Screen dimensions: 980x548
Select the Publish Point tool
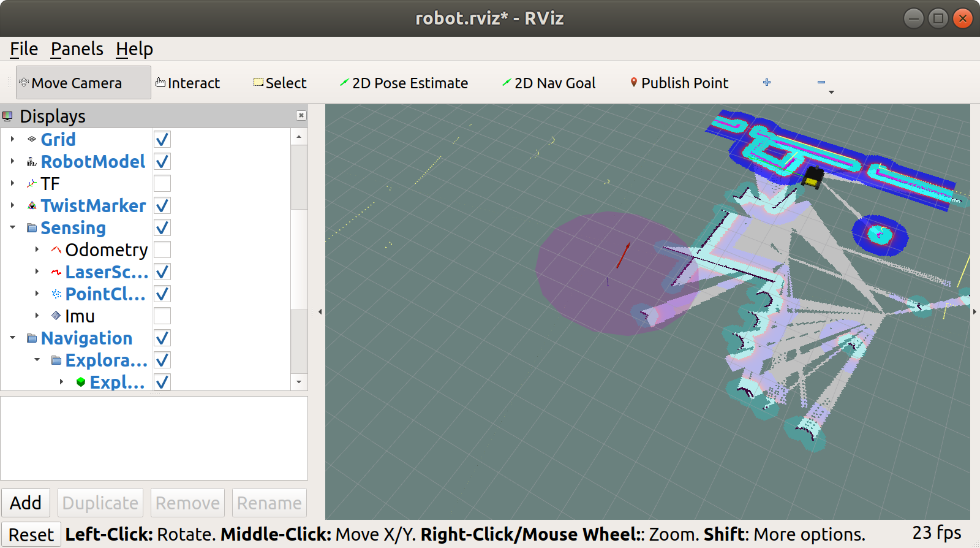pos(679,83)
